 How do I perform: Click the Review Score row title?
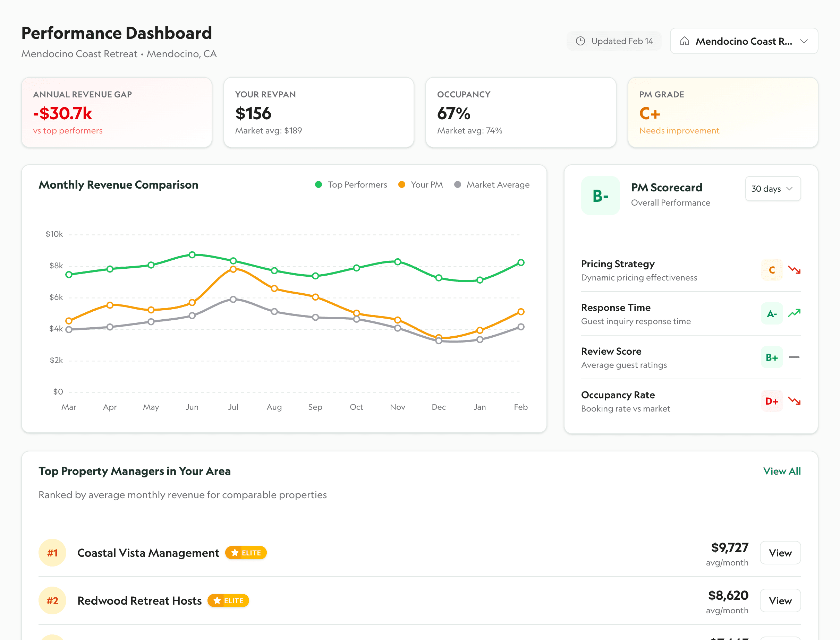611,352
